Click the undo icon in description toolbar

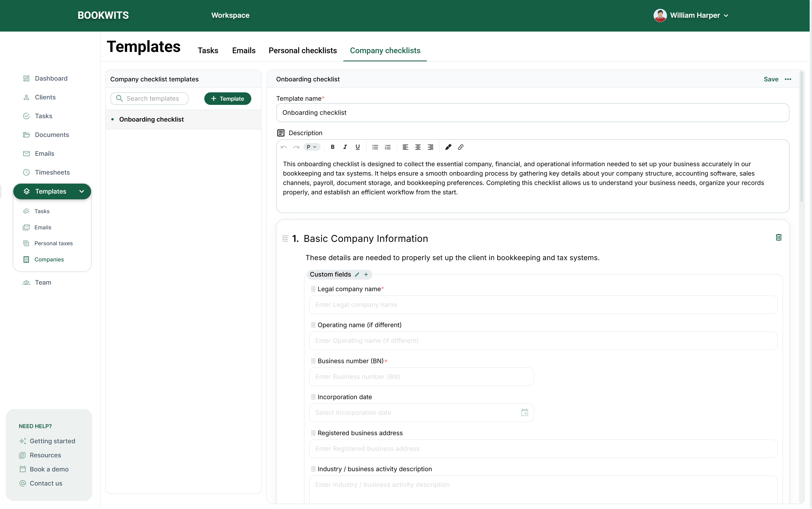pyautogui.click(x=284, y=147)
